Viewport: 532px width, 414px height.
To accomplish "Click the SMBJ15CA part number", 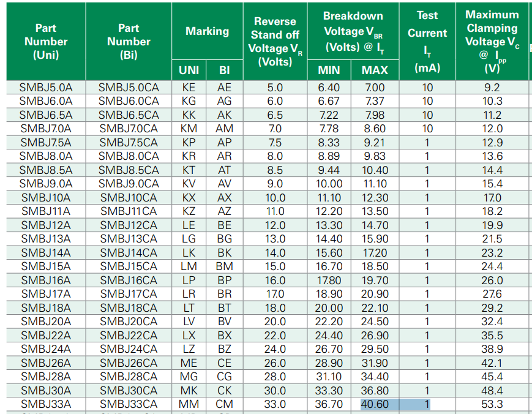I will coord(129,266).
